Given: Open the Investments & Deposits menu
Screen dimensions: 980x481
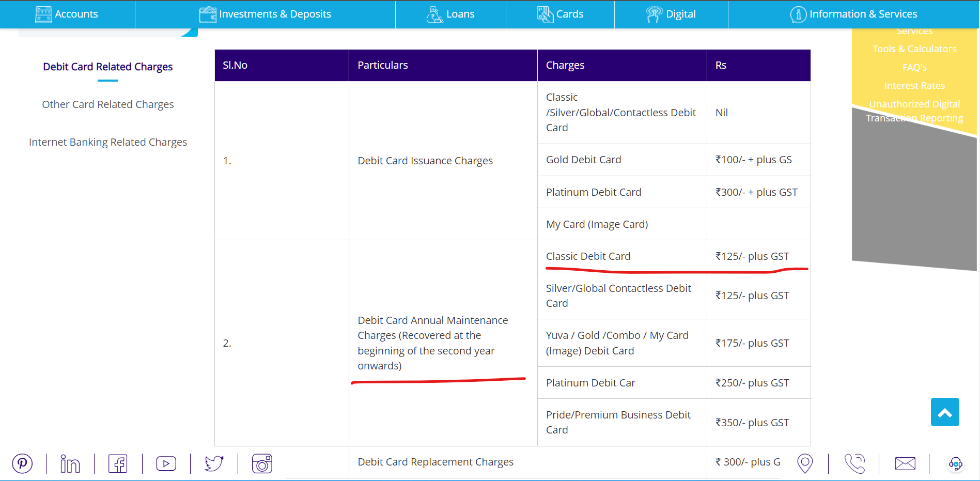Looking at the screenshot, I should (x=265, y=14).
